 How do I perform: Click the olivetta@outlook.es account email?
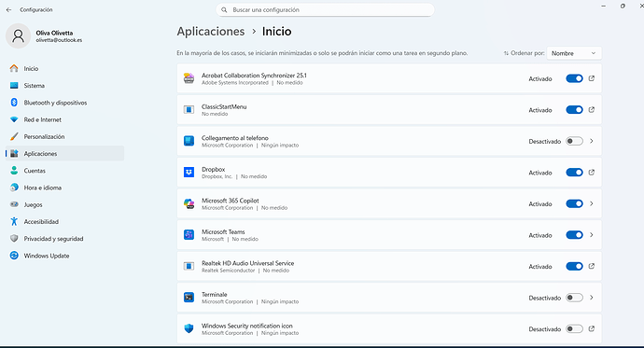coord(59,40)
